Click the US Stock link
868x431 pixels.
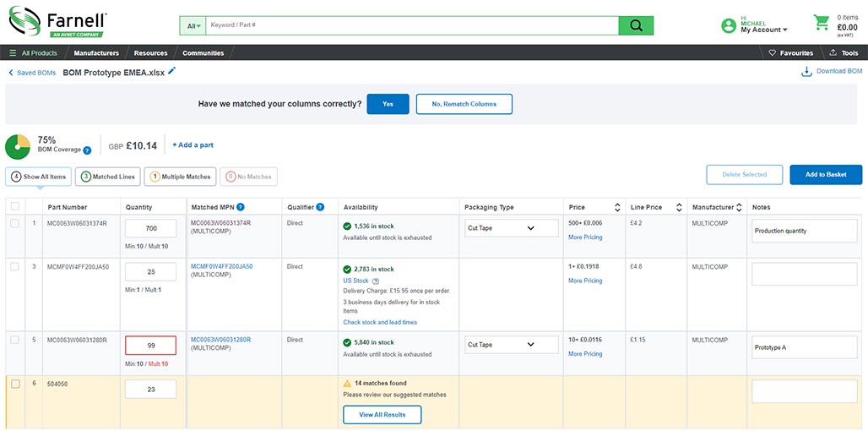pyautogui.click(x=356, y=281)
